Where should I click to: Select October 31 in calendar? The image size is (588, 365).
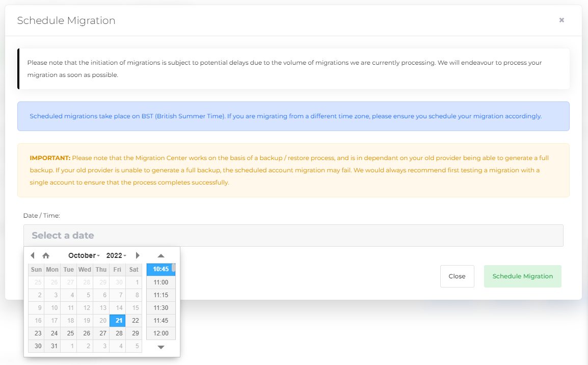click(52, 346)
